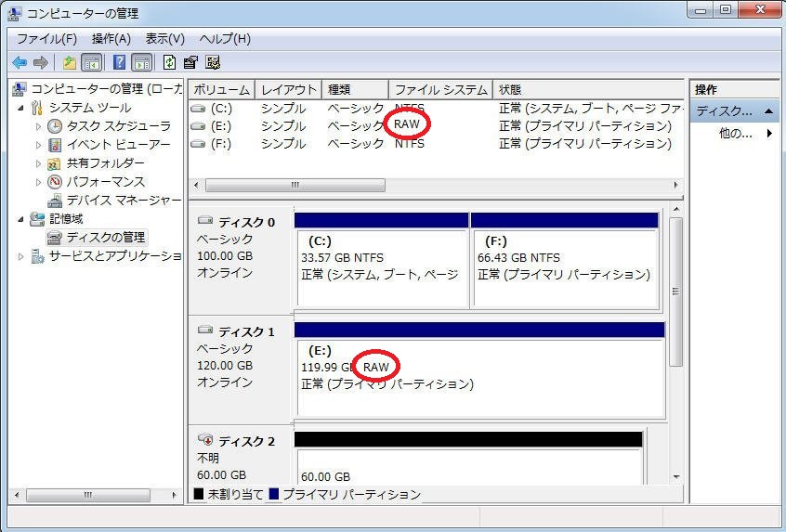Click the Forward arrow toolbar icon
Screen dimensions: 786x532
[41, 62]
